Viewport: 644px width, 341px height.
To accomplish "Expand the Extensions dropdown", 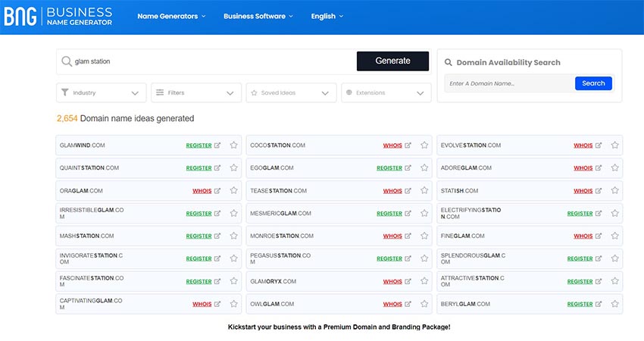I will (386, 92).
